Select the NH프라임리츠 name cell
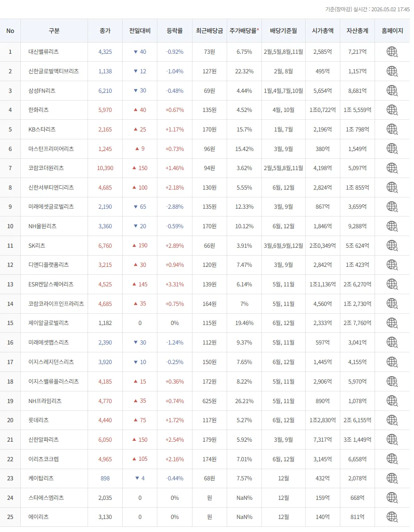 point(54,401)
